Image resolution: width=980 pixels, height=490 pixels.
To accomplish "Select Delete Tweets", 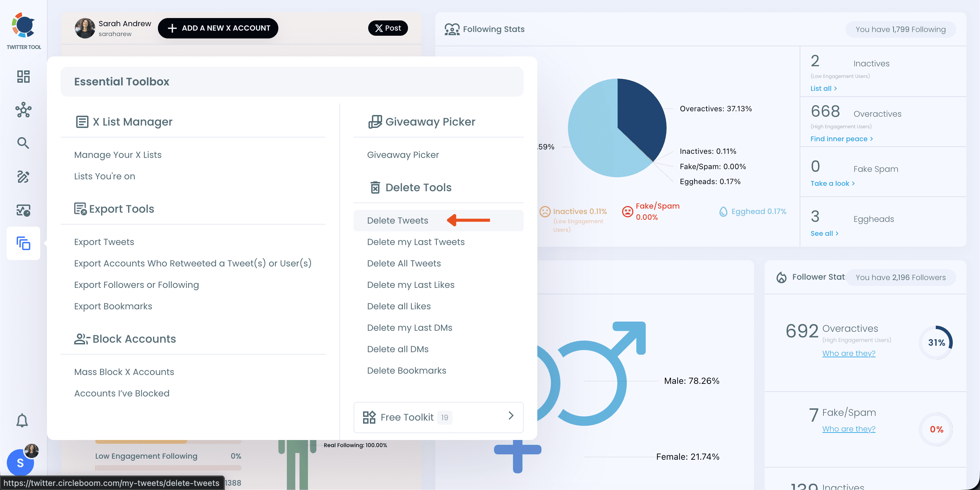I will tap(438, 220).
